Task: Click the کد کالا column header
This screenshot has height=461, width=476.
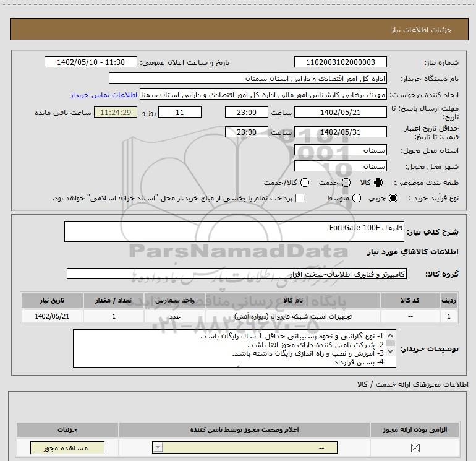Action: [410, 300]
